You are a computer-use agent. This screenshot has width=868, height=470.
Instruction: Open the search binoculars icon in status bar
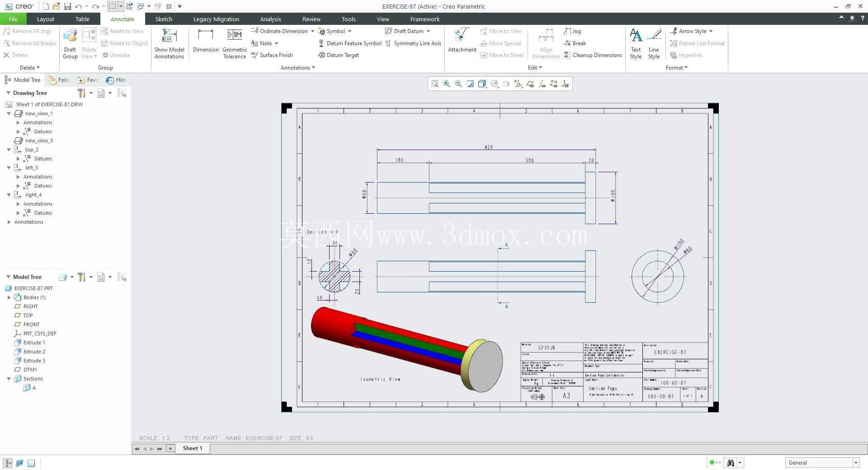coord(730,462)
